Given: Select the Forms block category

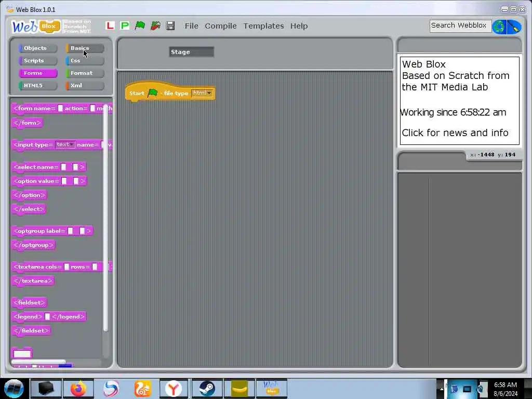Looking at the screenshot, I should tap(38, 73).
